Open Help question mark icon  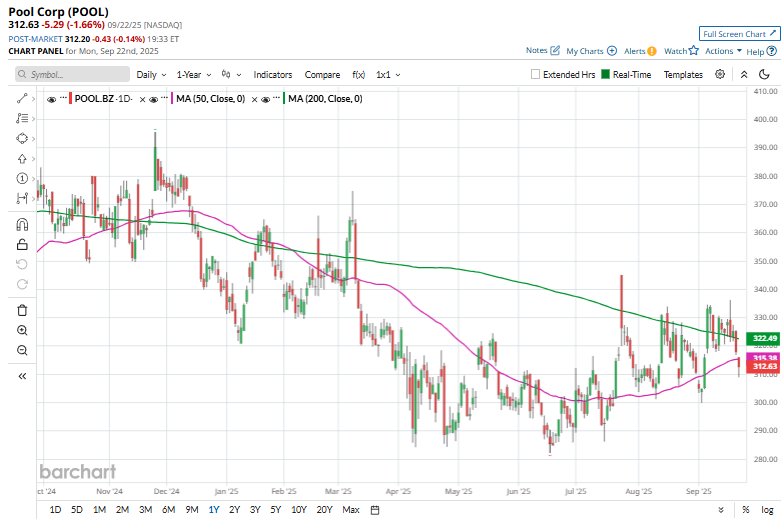pyautogui.click(x=772, y=51)
